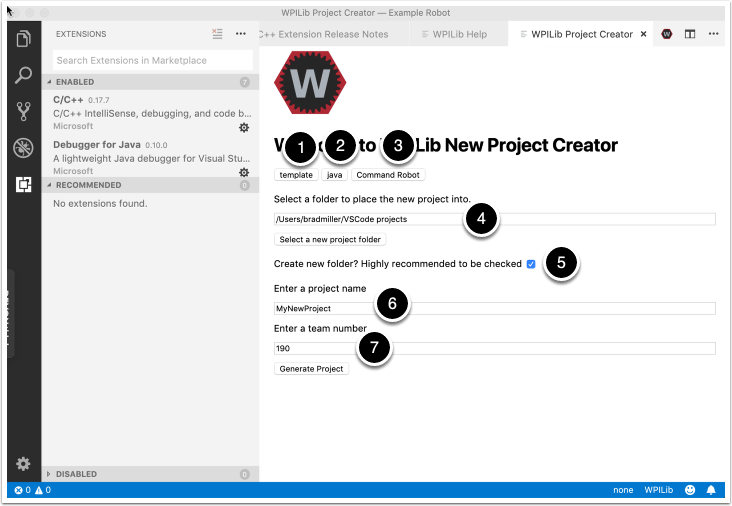Open the C/C++ extension gear menu
Viewport: 732px width, 506px height.
tap(244, 127)
